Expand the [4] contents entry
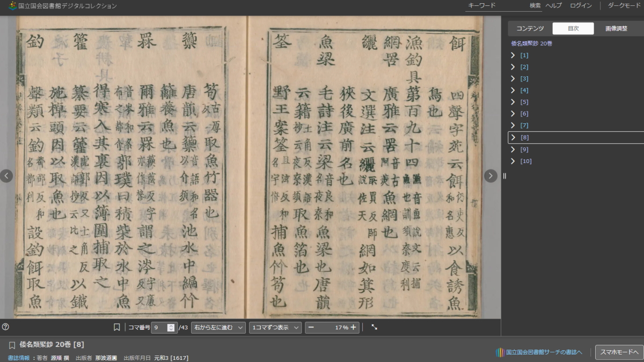Viewport: 644px width, 362px height. click(x=513, y=91)
